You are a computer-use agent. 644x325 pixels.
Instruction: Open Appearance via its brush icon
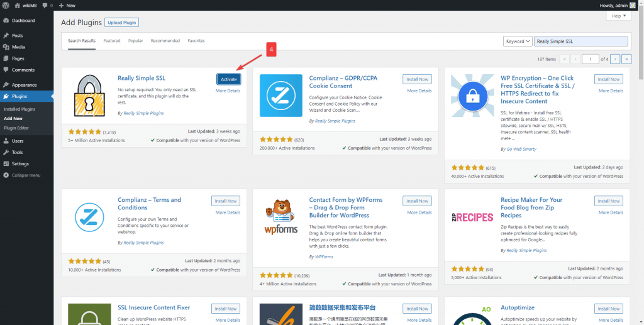6,85
